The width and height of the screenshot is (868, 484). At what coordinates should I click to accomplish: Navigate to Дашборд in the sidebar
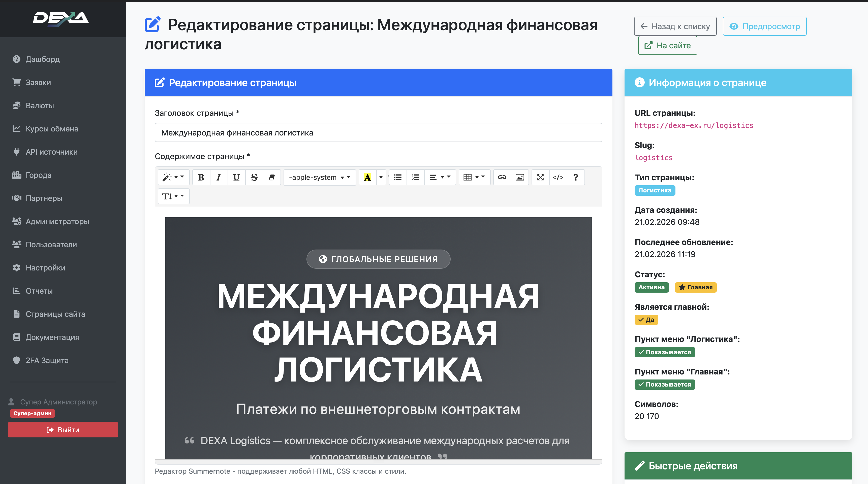coord(42,59)
